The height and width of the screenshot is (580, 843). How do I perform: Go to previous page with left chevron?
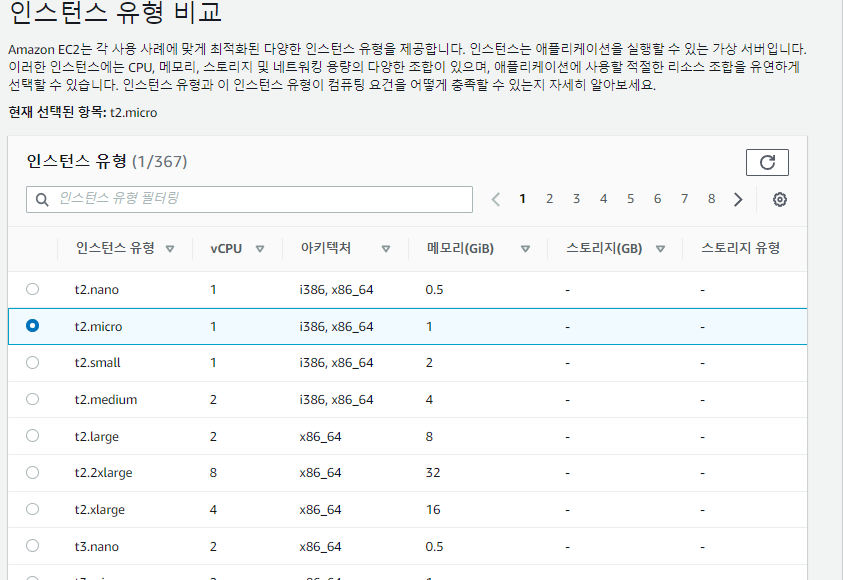click(496, 199)
